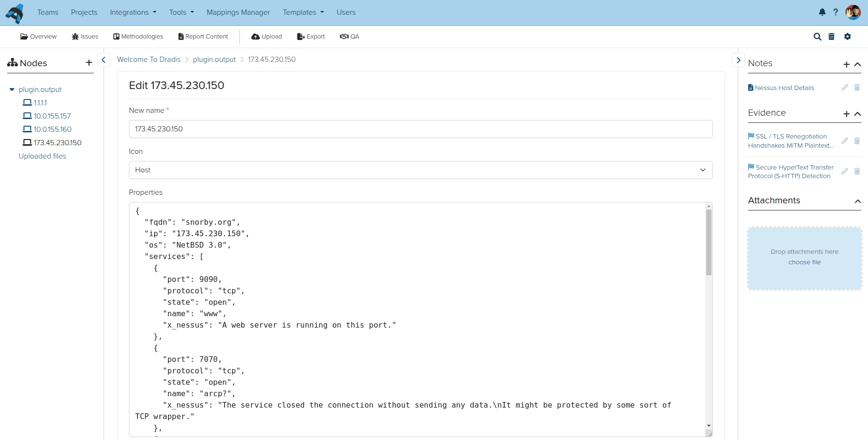Collapse the left Nodes sidebar
868x440 pixels.
(103, 60)
